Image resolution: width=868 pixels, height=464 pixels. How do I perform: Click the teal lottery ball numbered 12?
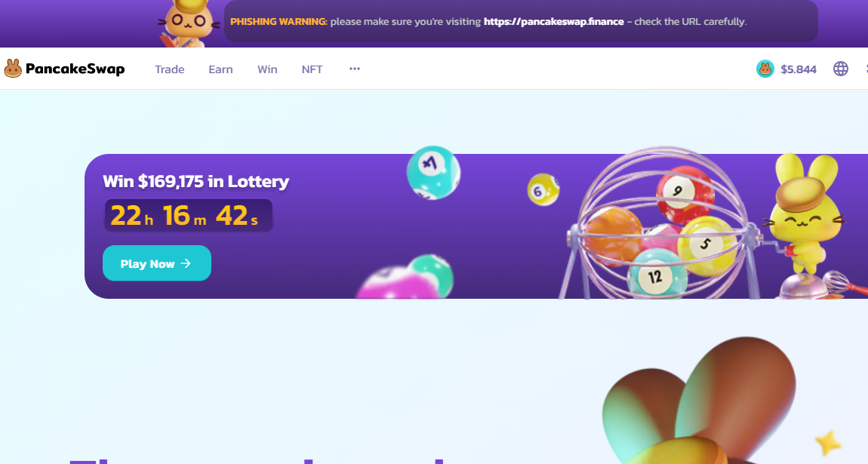657,272
